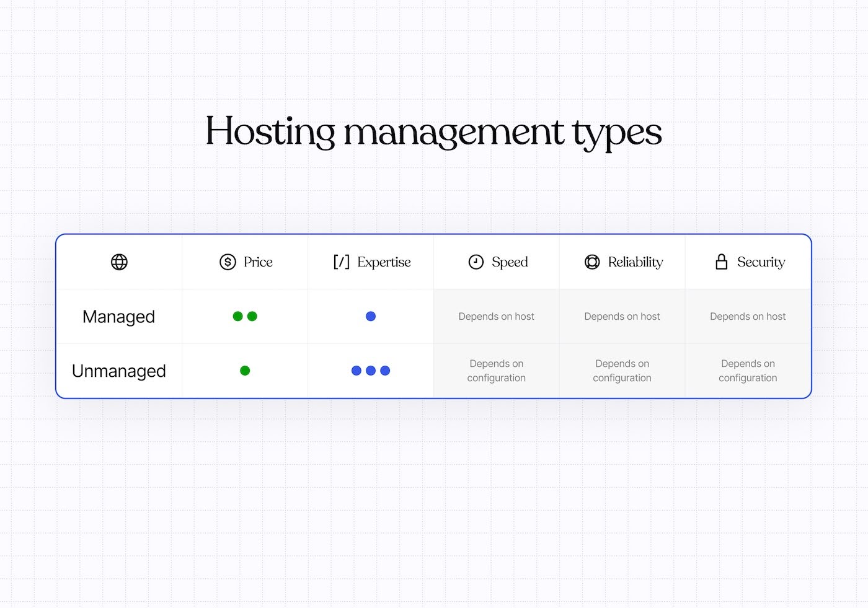Viewport: 868px width, 608px height.
Task: Click the green dot in the Unmanaged Price row
Action: 245,370
